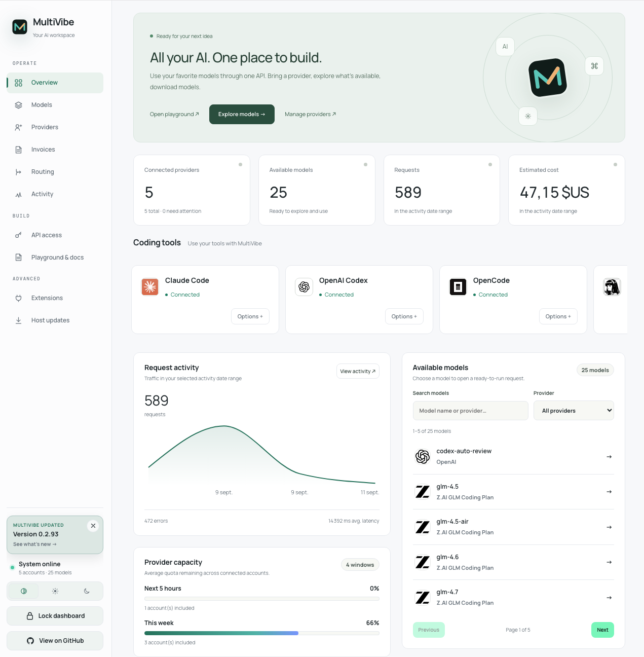Image resolution: width=644 pixels, height=657 pixels.
Task: Click the 4 windows badge
Action: [x=360, y=565]
